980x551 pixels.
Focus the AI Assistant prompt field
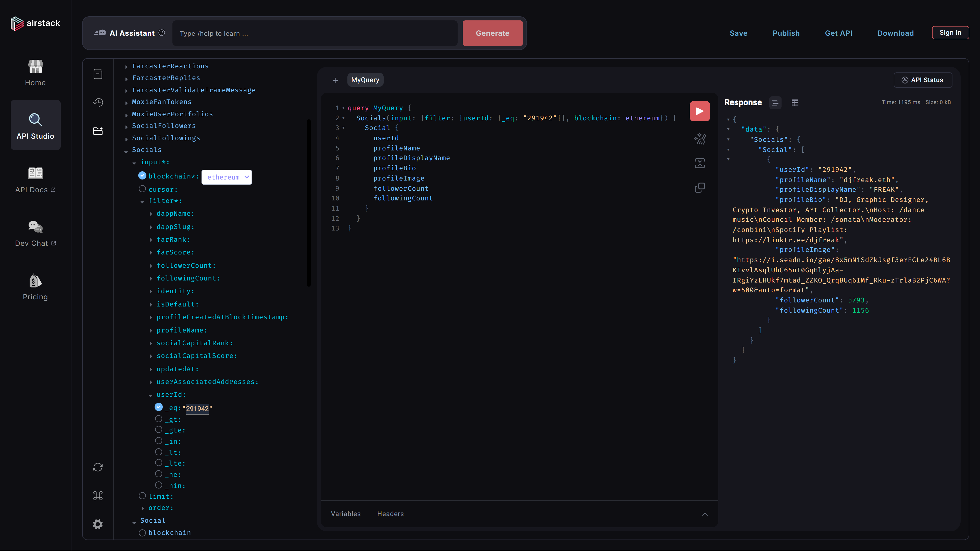(315, 33)
